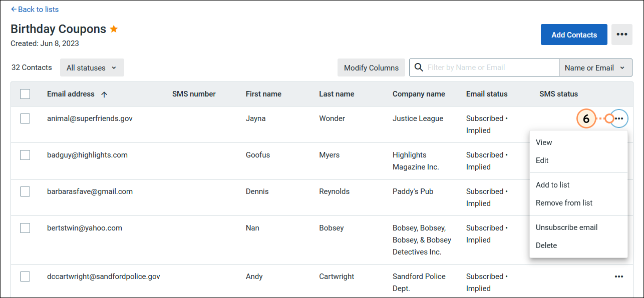Open the All statuses filter dropdown
The width and height of the screenshot is (644, 298).
tap(92, 67)
